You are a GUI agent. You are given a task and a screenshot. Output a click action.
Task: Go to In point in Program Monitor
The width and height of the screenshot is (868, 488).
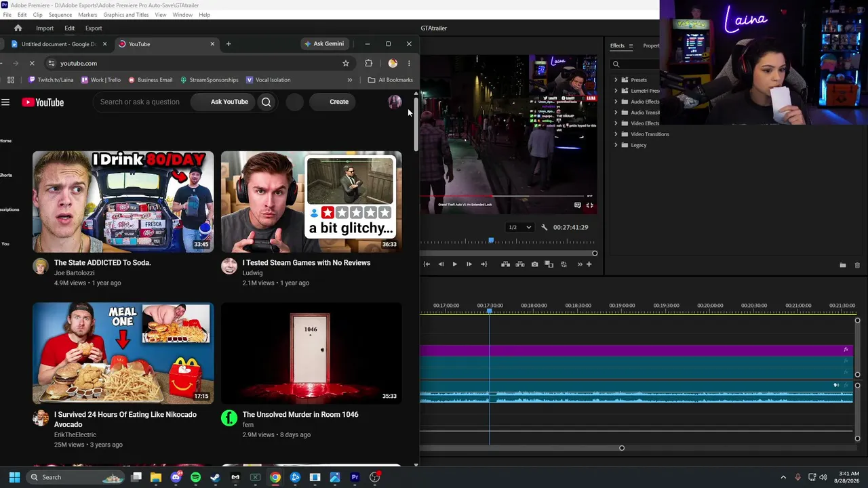[427, 264]
